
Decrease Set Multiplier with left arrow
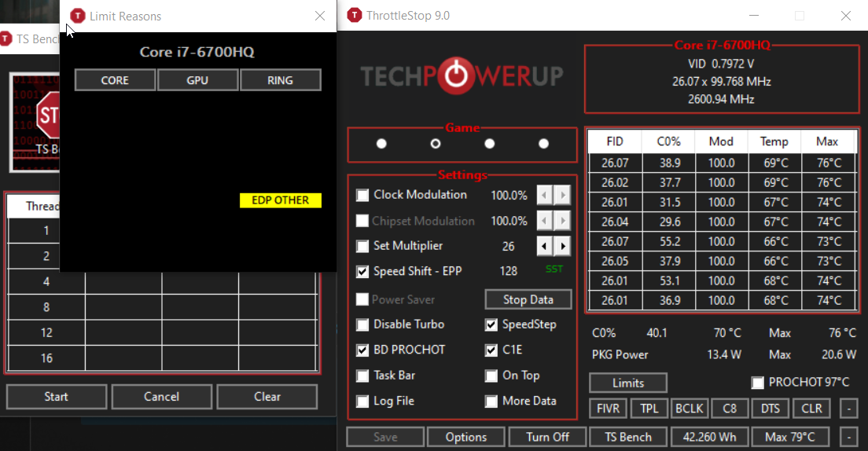[544, 246]
